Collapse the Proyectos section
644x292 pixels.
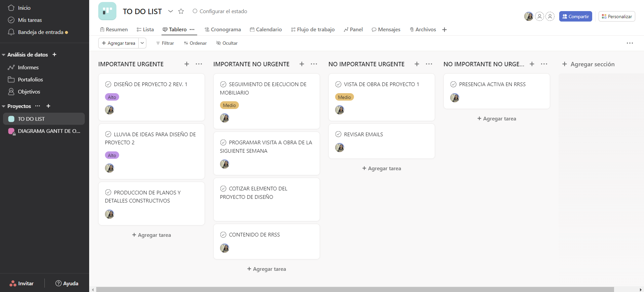coord(3,106)
